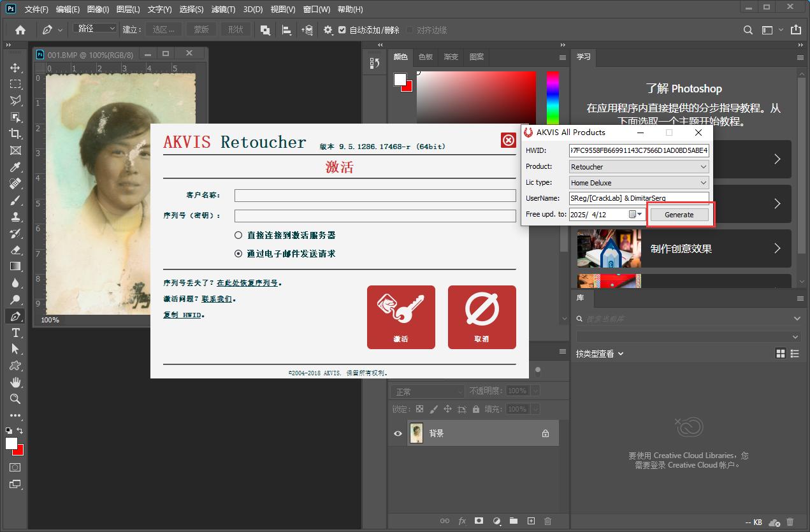Pick the Eyedropper tool
The width and height of the screenshot is (810, 532).
coord(15,167)
